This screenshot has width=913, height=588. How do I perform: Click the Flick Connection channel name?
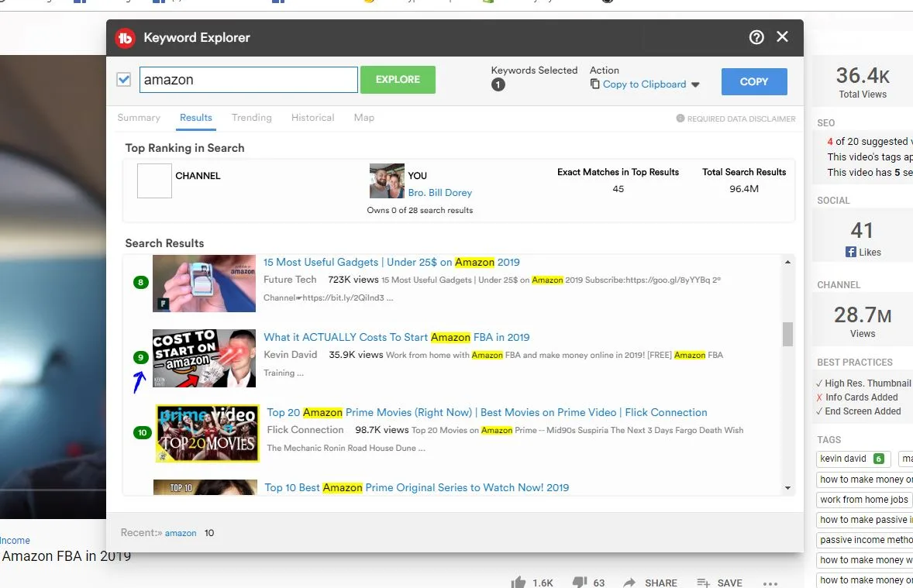point(305,430)
